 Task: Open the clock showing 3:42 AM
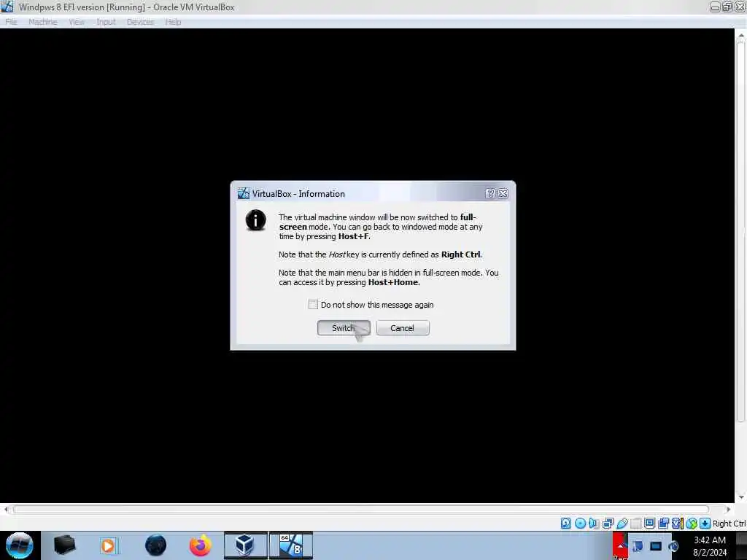click(710, 546)
